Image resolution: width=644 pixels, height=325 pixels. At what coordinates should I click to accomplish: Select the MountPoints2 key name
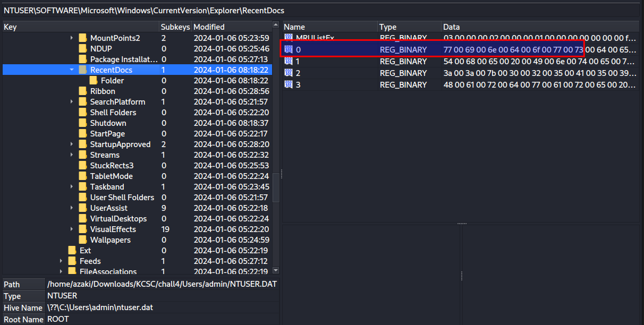[x=115, y=38]
